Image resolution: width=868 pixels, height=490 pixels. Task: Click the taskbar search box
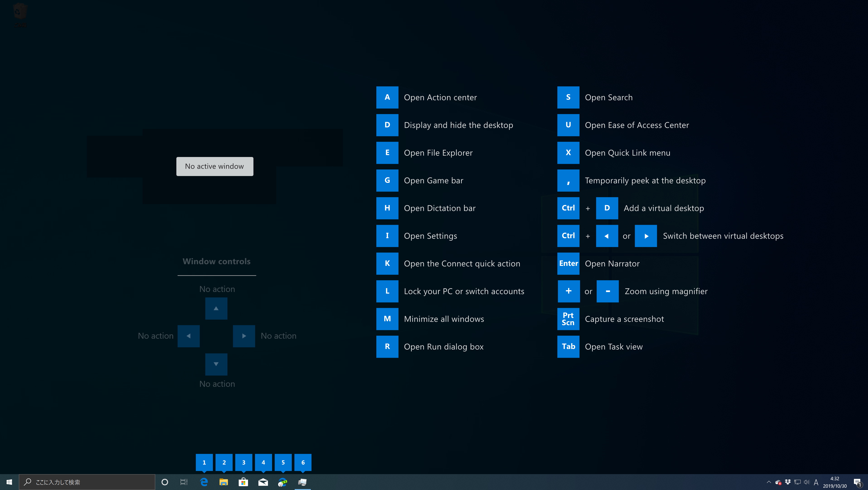pyautogui.click(x=87, y=482)
